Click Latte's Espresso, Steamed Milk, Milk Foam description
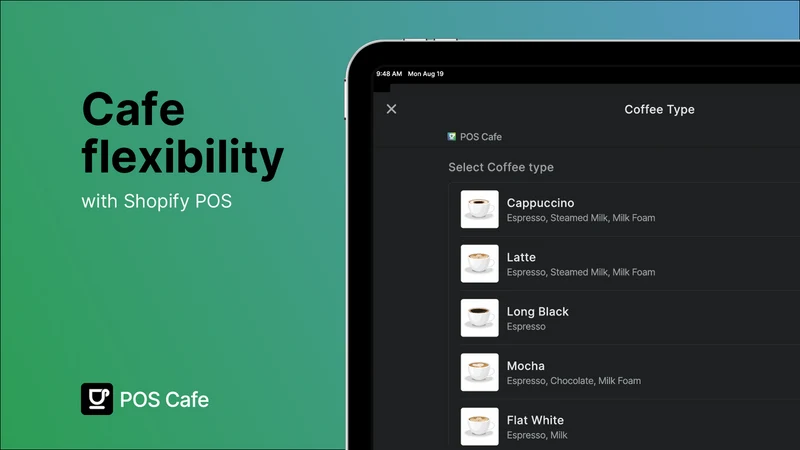The width and height of the screenshot is (800, 450). point(581,272)
